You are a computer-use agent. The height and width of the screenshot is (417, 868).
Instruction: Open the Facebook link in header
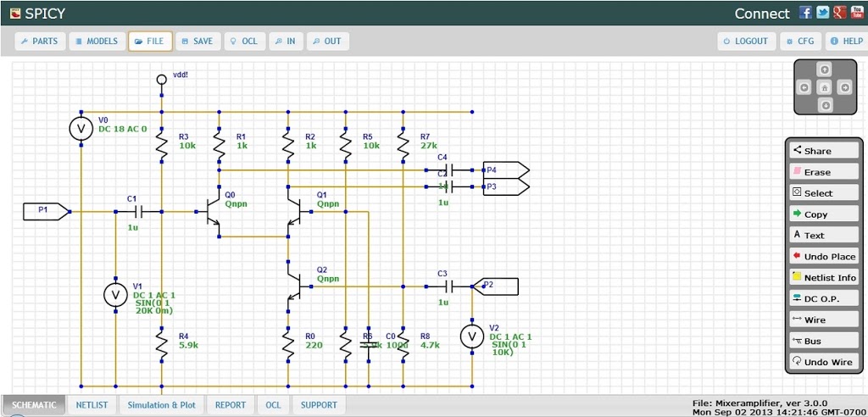point(805,13)
